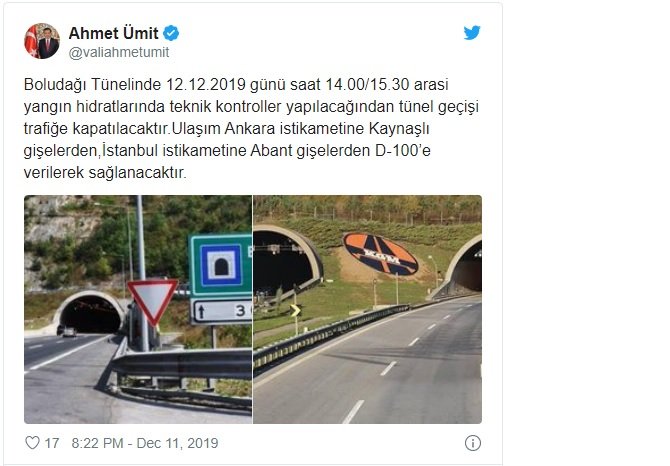
Task: Open the @valiahmetumit handle link
Action: click(x=119, y=52)
